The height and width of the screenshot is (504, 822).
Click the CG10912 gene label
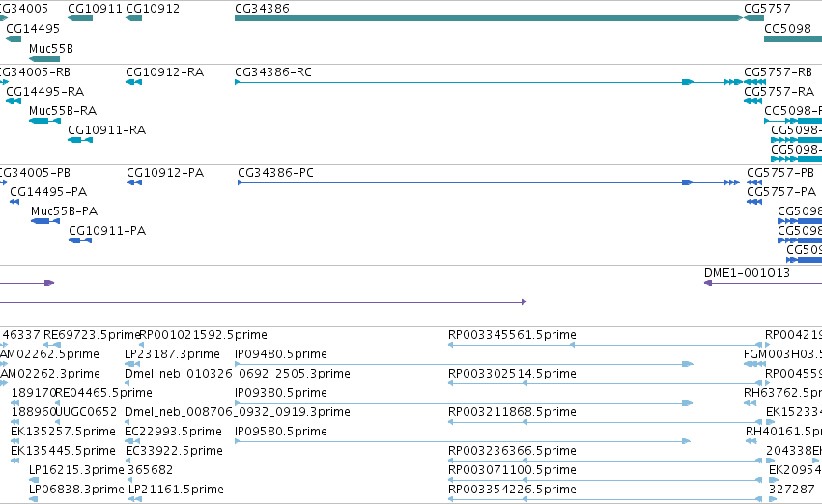point(153,9)
